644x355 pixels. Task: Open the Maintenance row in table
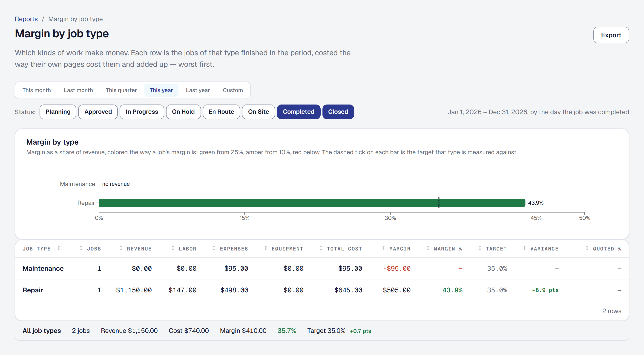322,268
